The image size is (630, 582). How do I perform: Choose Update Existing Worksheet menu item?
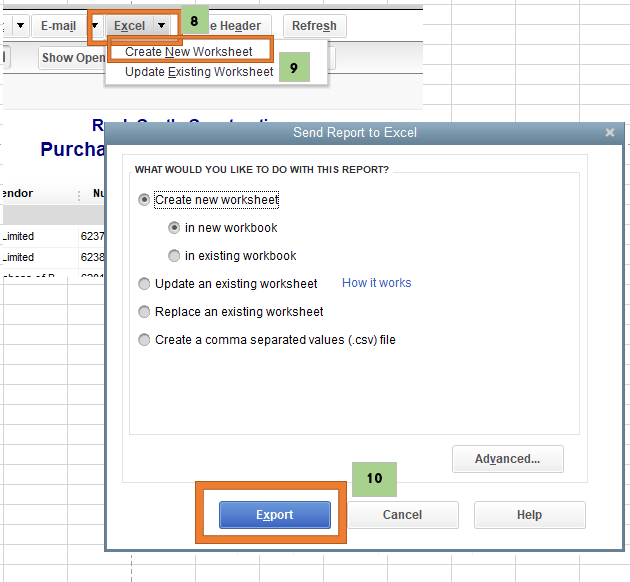tap(199, 72)
